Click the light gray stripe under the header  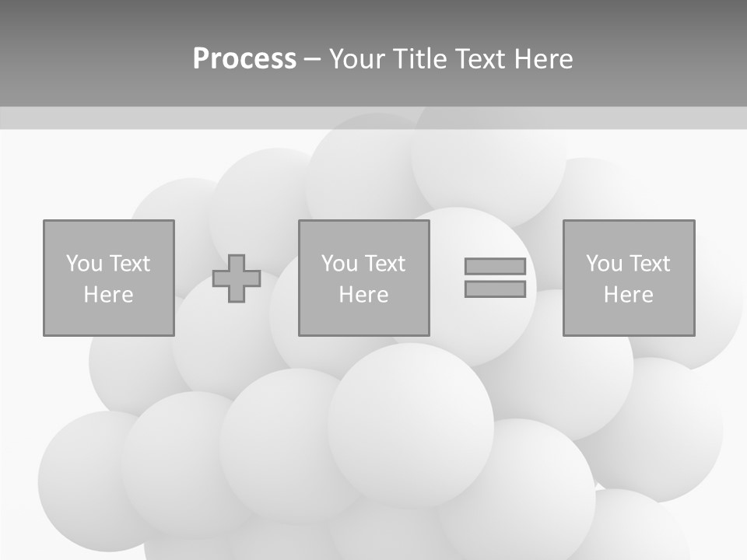pos(373,117)
